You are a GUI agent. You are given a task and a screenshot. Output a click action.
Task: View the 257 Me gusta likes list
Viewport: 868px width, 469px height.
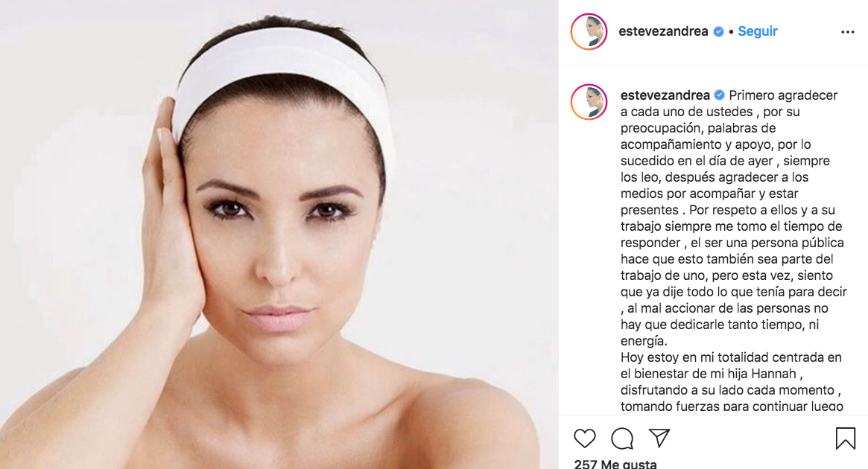click(615, 464)
